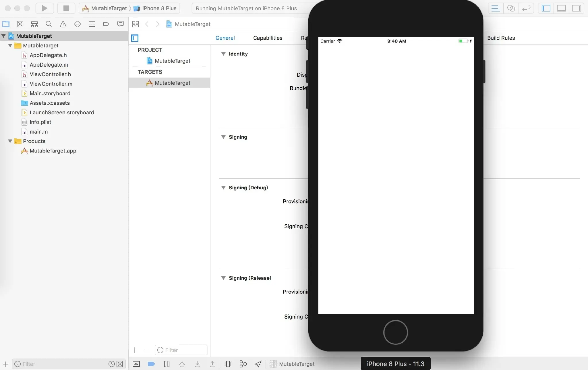This screenshot has height=370, width=588.
Task: Collapse the Signing section
Action: (x=223, y=137)
